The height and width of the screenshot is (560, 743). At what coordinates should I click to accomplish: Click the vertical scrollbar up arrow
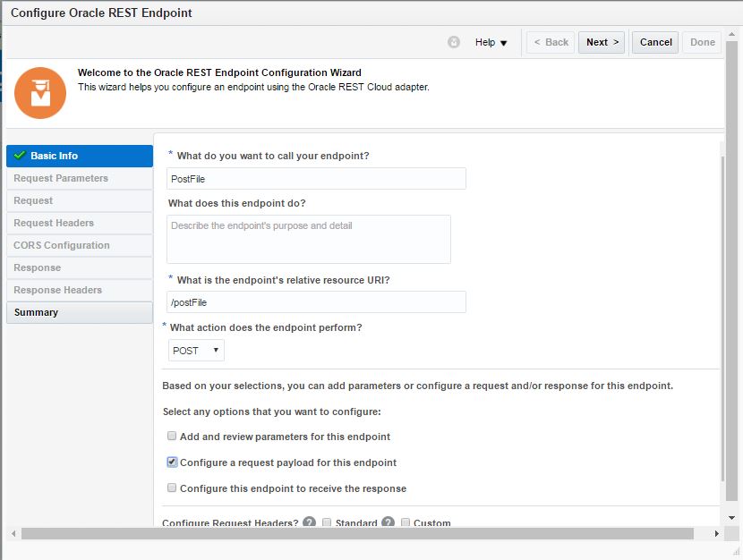pyautogui.click(x=731, y=35)
